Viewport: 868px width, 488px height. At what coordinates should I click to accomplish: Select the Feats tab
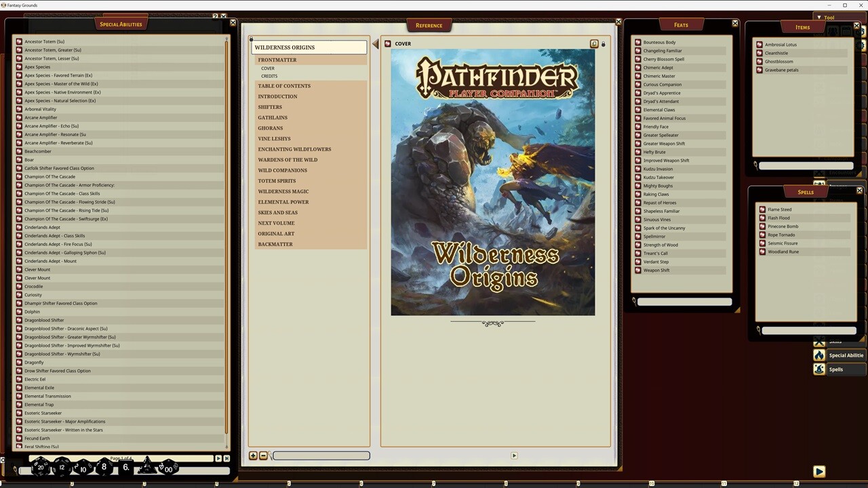[x=681, y=24]
